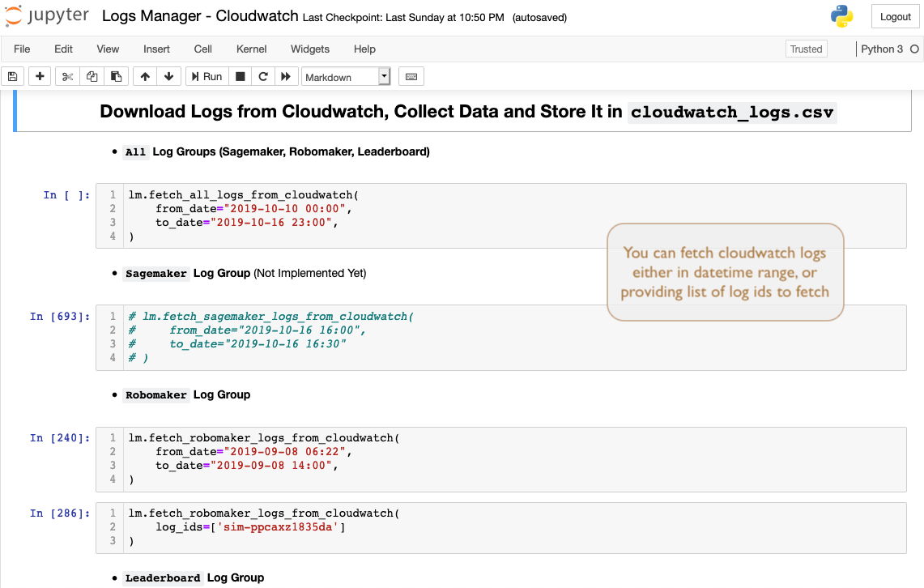Open the Cell menu
924x588 pixels.
(203, 49)
